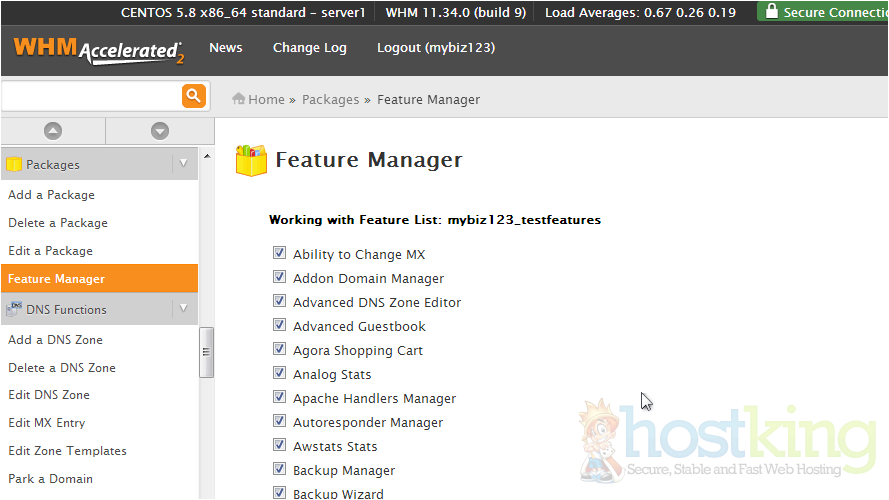The width and height of the screenshot is (889, 500).
Task: Uncheck the Ability to Change MX checkbox
Action: (279, 254)
